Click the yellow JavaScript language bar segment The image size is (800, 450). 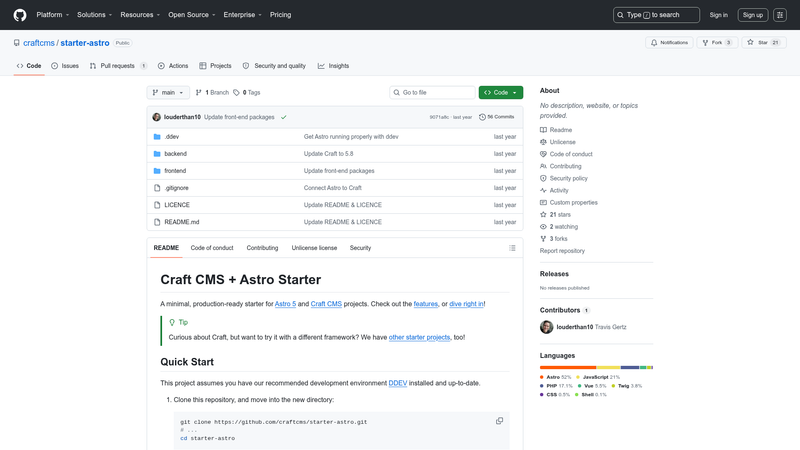point(609,367)
